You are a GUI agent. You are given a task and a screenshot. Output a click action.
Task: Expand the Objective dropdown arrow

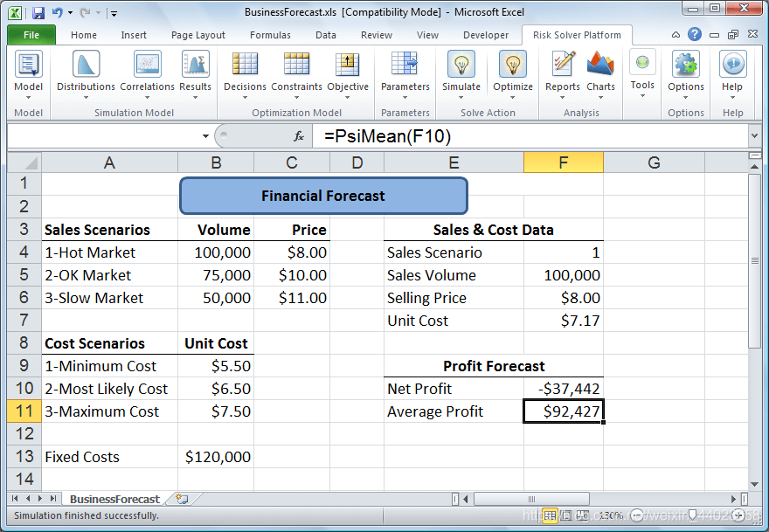tap(348, 98)
